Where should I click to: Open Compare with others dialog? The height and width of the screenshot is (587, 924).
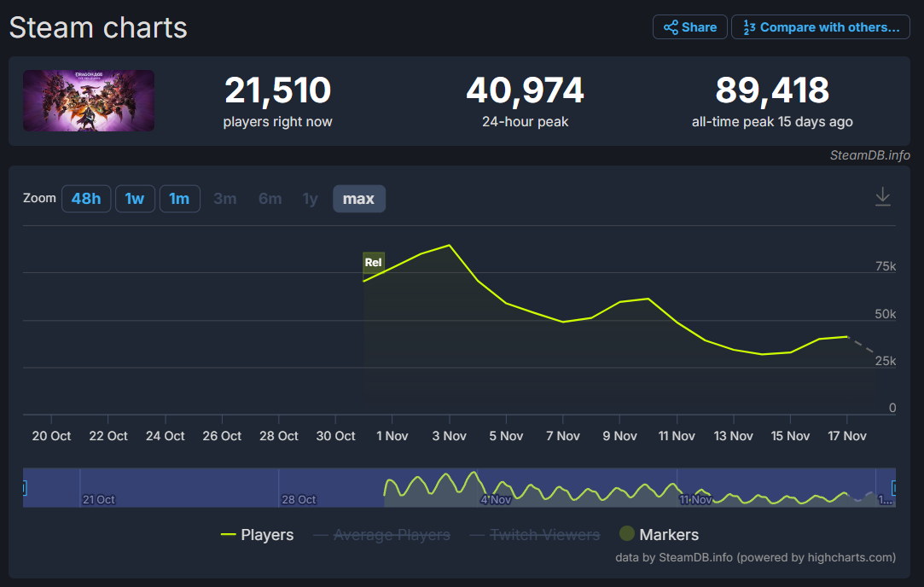[x=820, y=27]
